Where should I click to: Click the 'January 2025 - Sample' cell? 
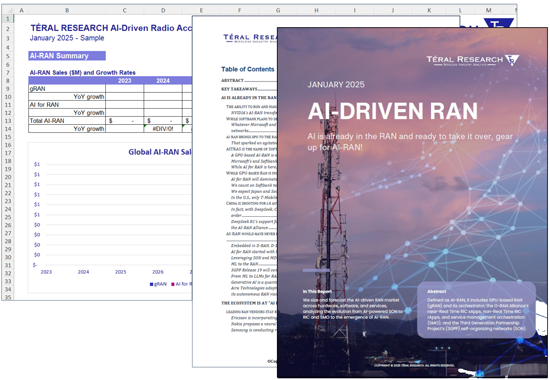click(67, 38)
